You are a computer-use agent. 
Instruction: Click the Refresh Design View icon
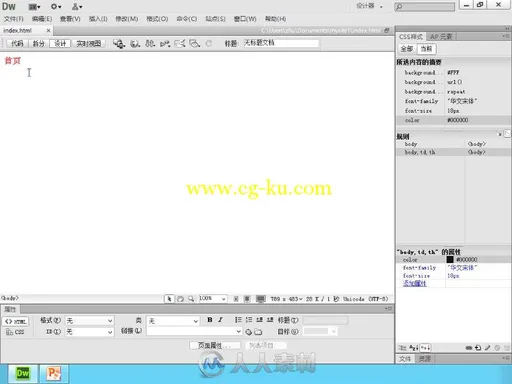tap(209, 43)
